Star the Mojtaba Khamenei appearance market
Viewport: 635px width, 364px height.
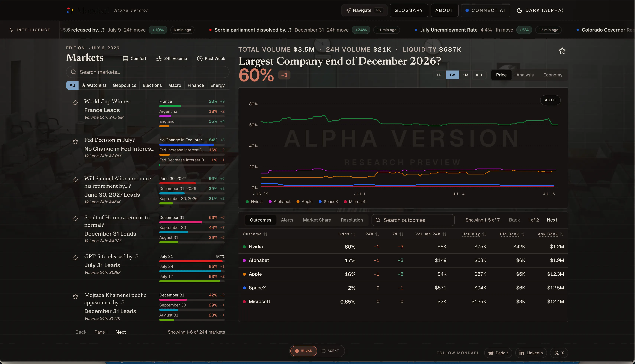[x=75, y=296]
